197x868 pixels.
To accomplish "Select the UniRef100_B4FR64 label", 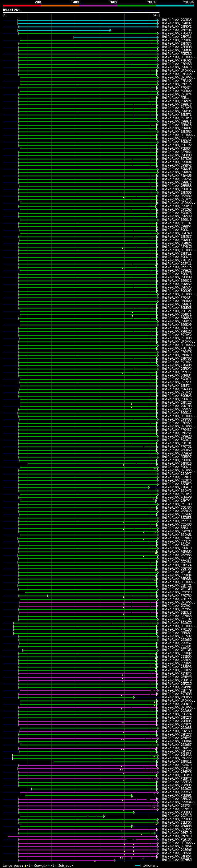I will click(176, 856).
